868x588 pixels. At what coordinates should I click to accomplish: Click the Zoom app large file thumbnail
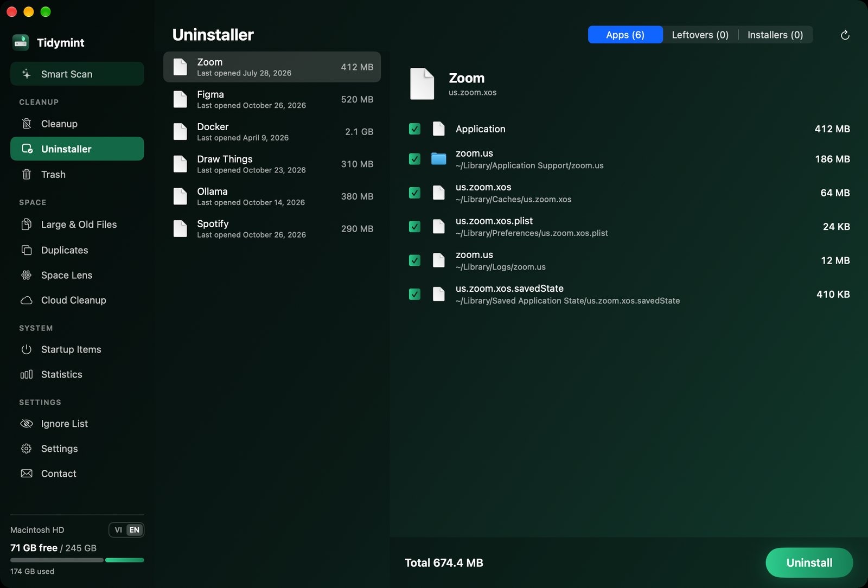click(422, 84)
